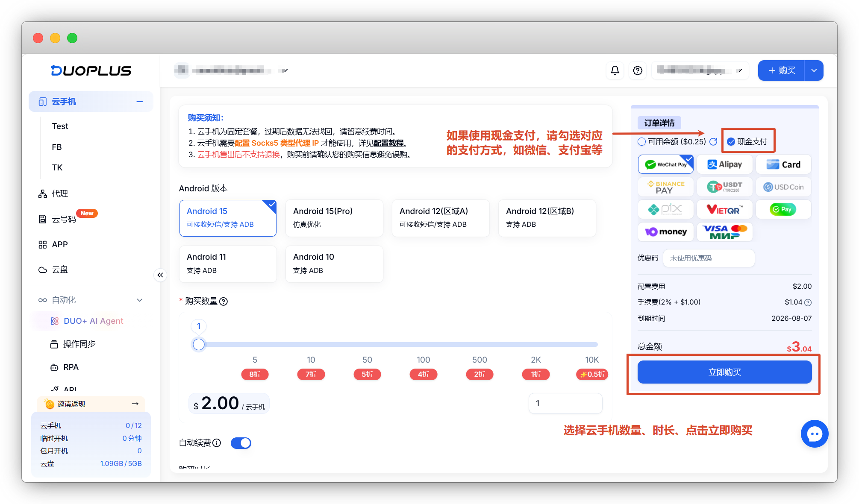Go to 云号码 in the sidebar

tap(64, 220)
